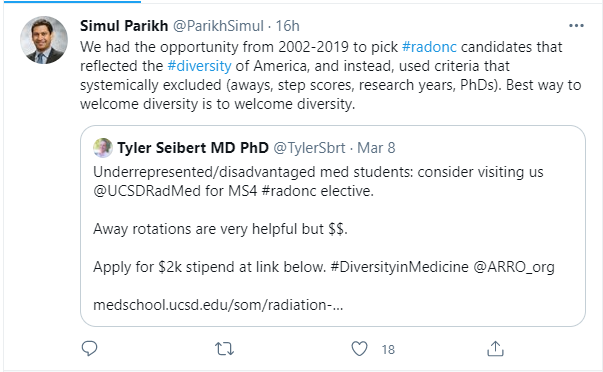
Task: Like the tweet with the heart icon
Action: click(x=360, y=349)
